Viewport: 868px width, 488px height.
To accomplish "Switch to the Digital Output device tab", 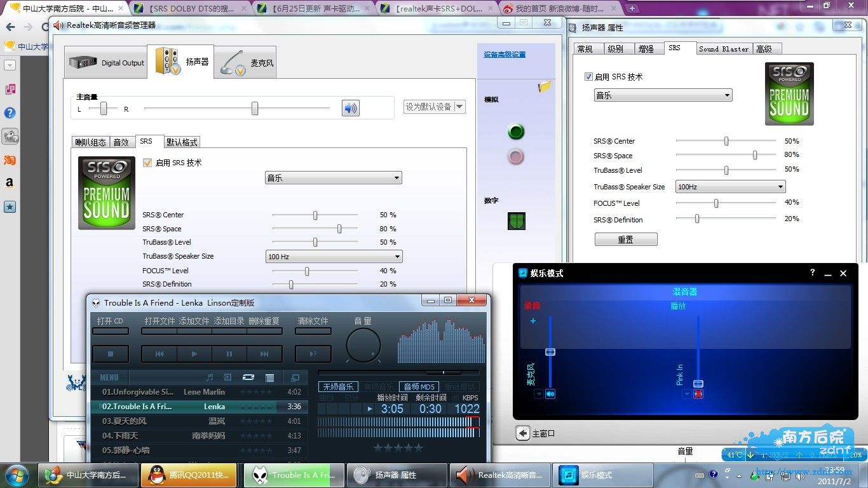I will coord(107,63).
